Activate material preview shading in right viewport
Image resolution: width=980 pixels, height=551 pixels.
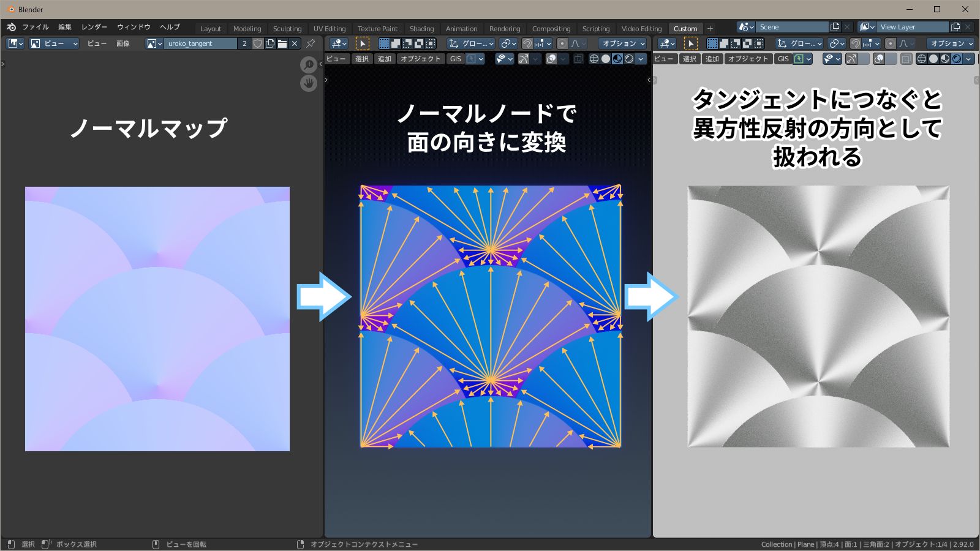[944, 59]
